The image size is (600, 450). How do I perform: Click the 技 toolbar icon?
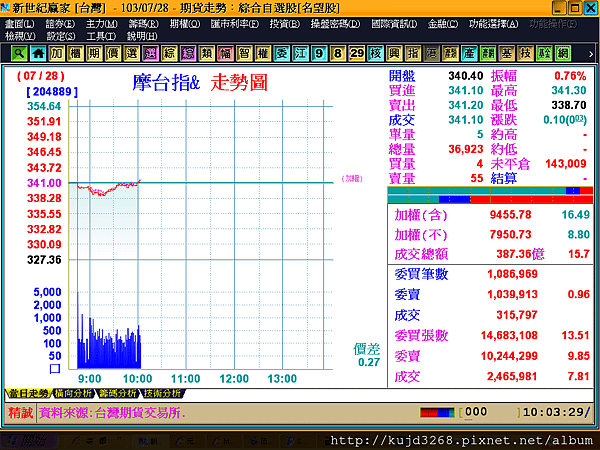coord(525,53)
